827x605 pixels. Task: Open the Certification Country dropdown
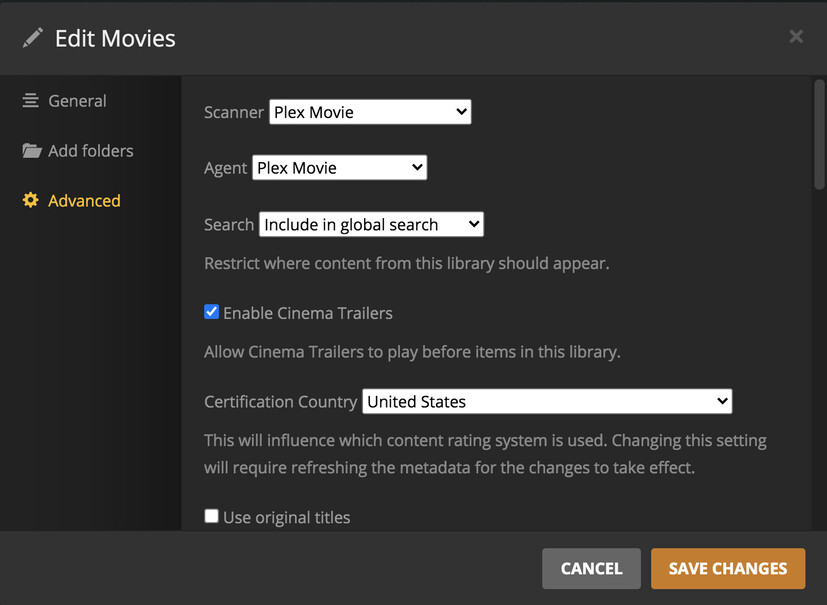click(x=547, y=402)
